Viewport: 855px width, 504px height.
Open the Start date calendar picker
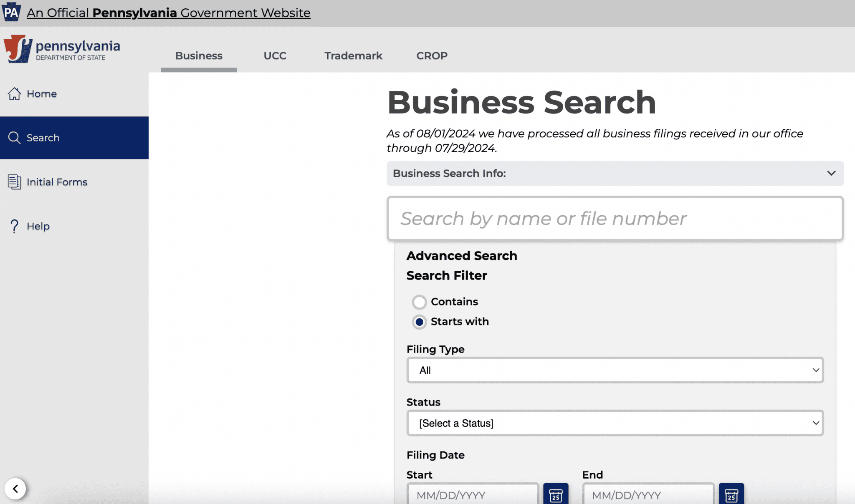click(556, 495)
